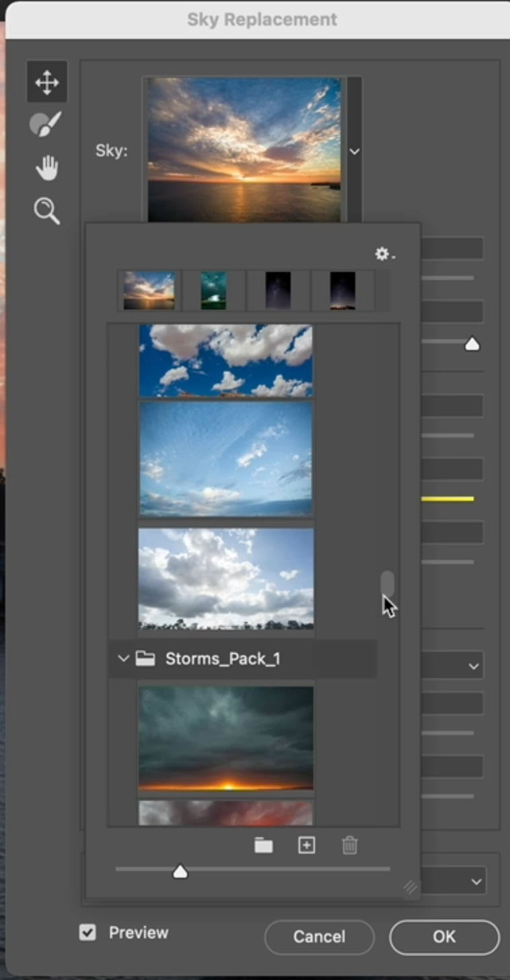Screen dimensions: 510x980
Task: Click the white slider handle on the right
Action: 472,345
